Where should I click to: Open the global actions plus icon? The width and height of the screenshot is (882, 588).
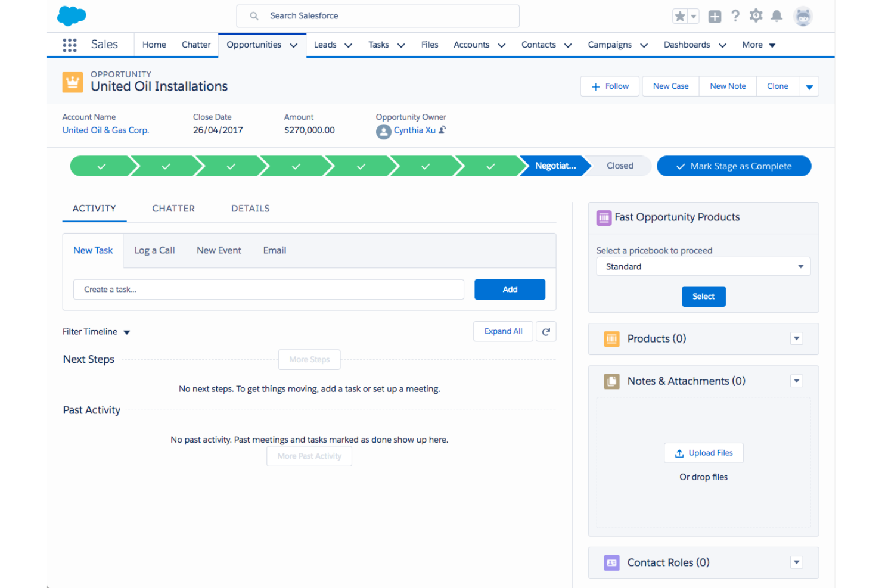click(x=715, y=16)
